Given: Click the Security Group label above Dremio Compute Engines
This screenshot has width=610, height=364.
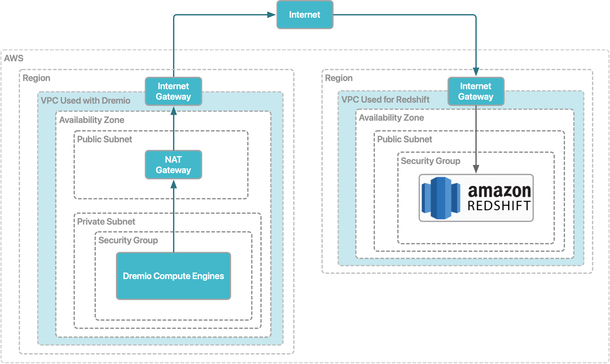Looking at the screenshot, I should [x=128, y=240].
